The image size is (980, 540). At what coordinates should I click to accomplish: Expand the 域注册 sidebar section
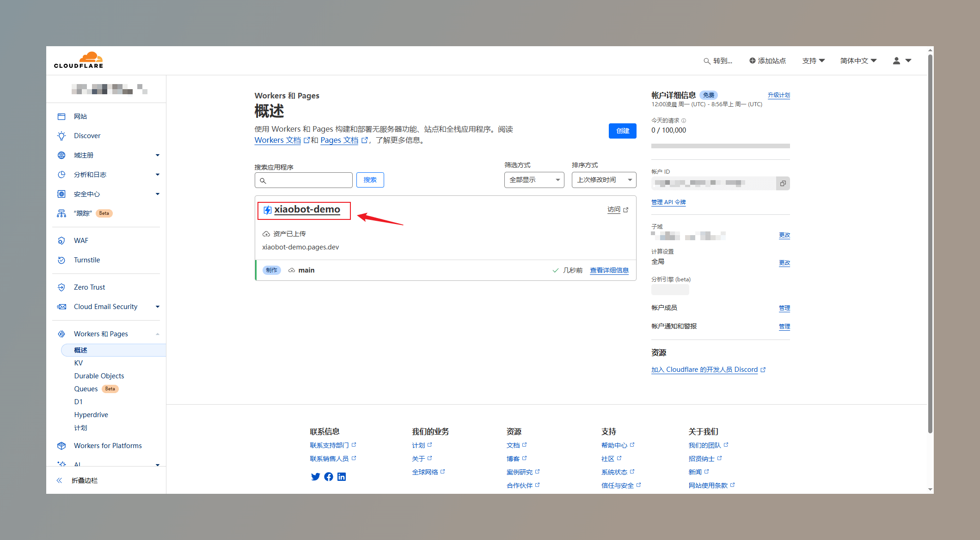(158, 155)
